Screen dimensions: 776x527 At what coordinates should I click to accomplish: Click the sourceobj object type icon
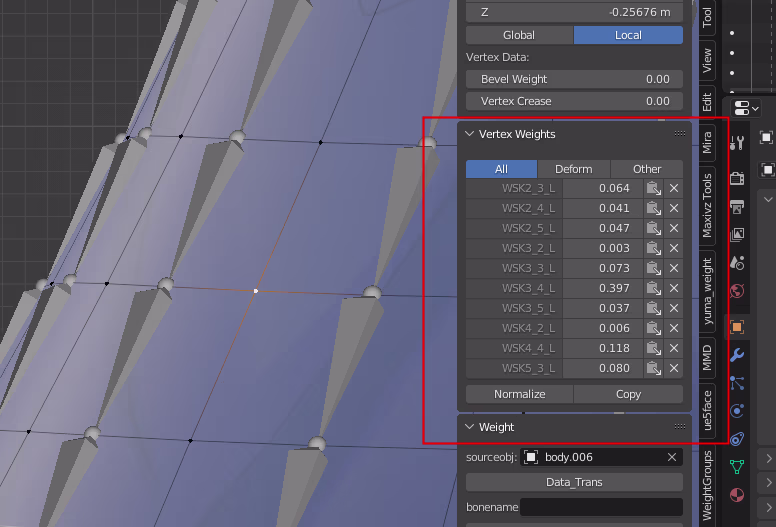(531, 457)
